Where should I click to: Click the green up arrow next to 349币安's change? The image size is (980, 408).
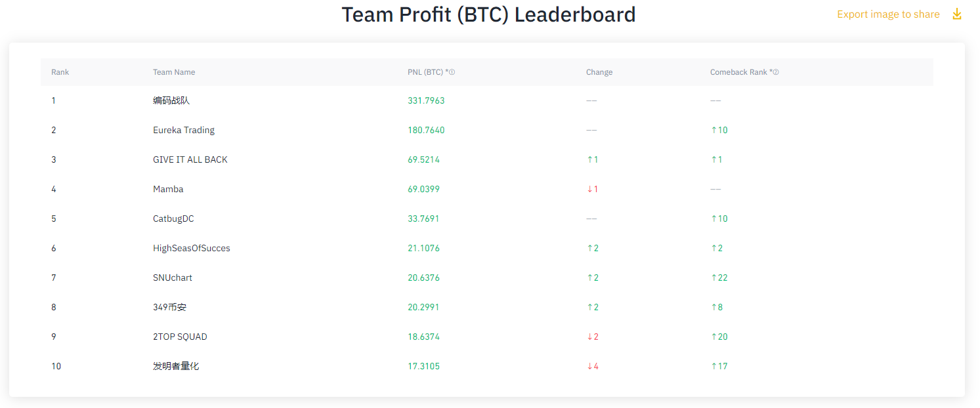(x=591, y=307)
